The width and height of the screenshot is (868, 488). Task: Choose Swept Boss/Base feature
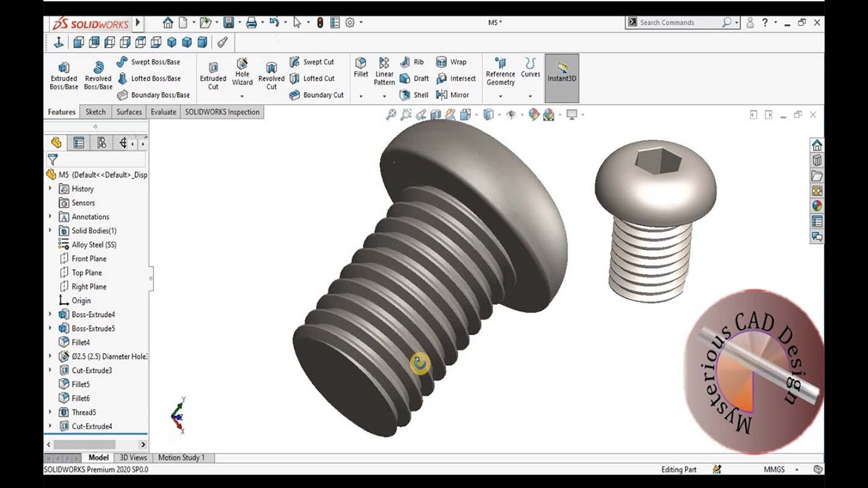pos(148,62)
